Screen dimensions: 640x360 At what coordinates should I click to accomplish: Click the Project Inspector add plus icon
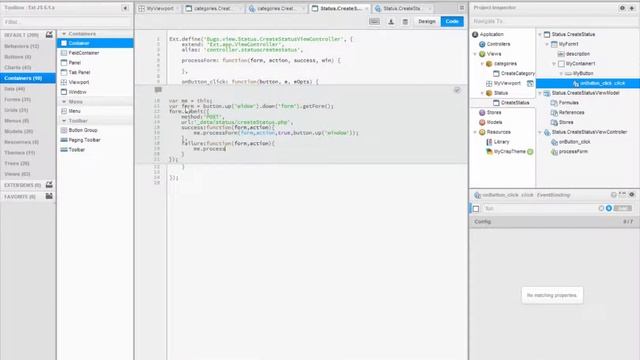631,8
